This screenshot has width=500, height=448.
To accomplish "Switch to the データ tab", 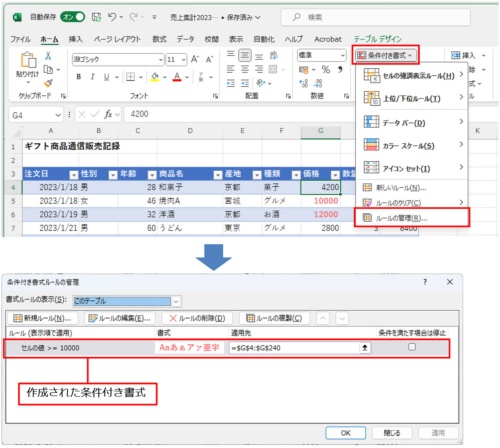I will click(185, 39).
